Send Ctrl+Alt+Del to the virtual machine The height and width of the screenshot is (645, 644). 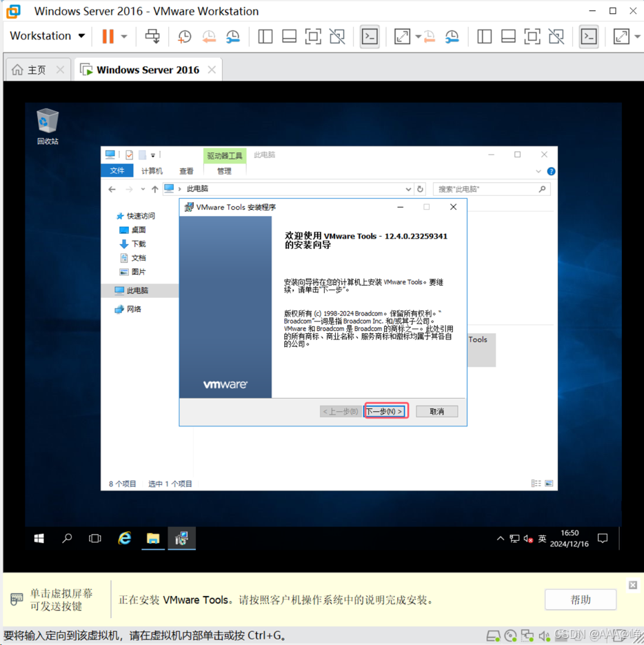pyautogui.click(x=152, y=36)
